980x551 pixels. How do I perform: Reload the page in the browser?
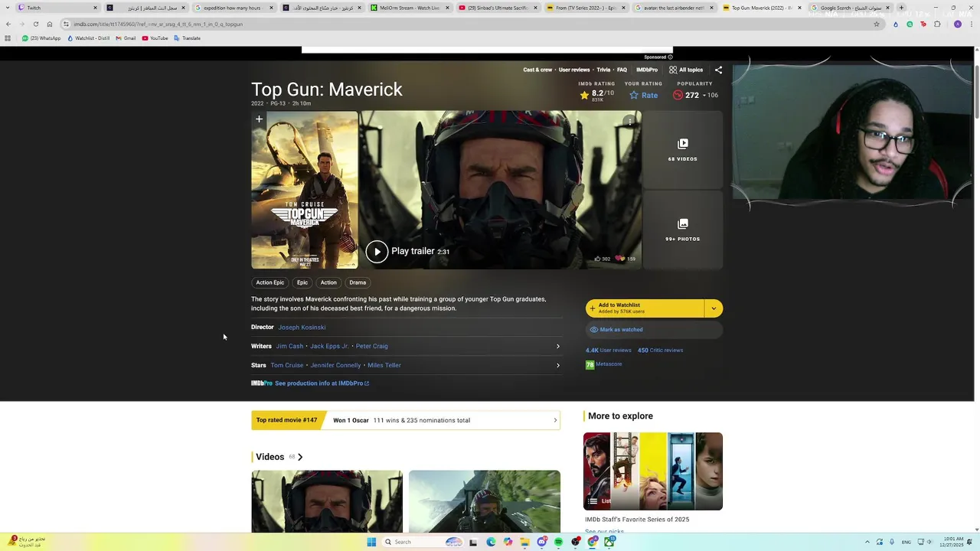coord(35,24)
